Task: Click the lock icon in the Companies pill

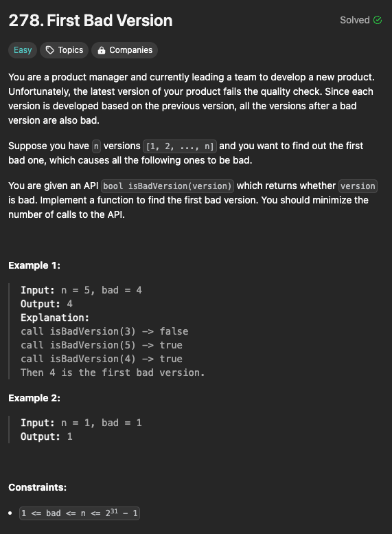Action: pyautogui.click(x=101, y=50)
